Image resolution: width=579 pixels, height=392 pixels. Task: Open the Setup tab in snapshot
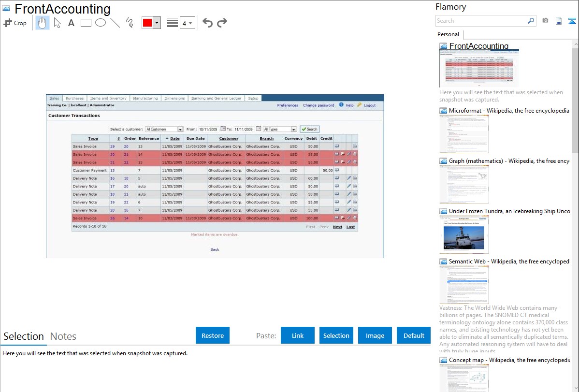click(253, 98)
